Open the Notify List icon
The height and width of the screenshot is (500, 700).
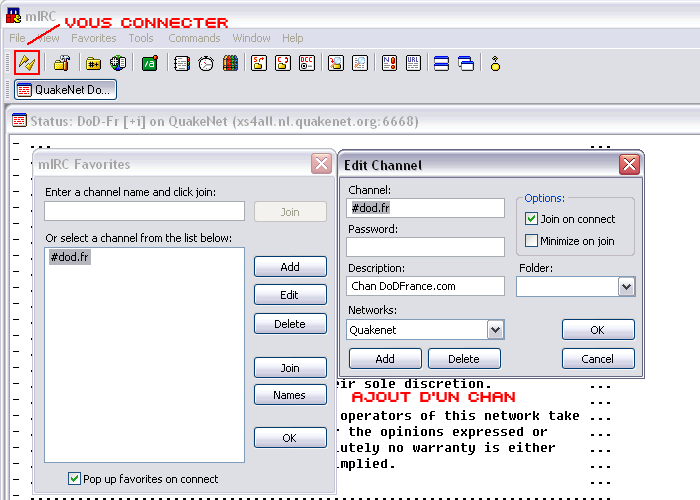click(389, 63)
